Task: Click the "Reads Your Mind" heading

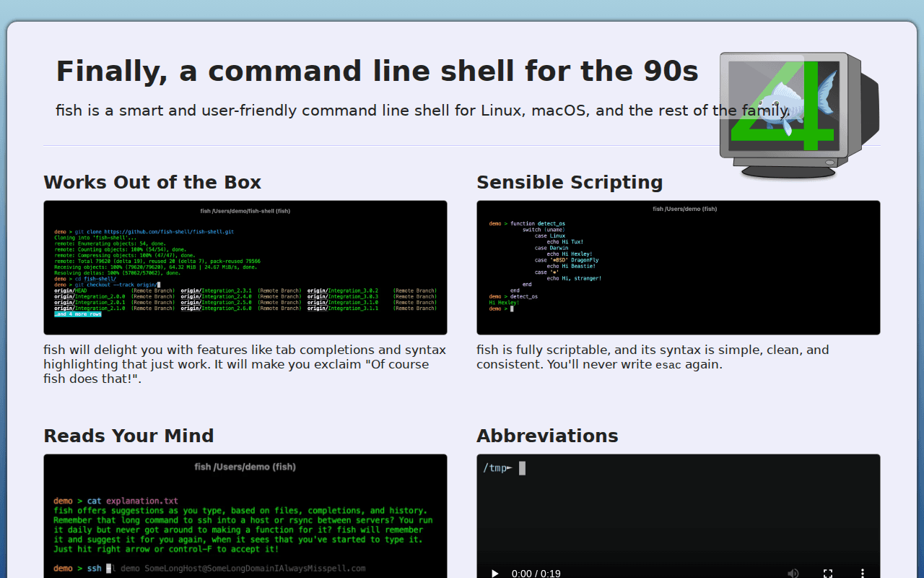Action: pyautogui.click(x=128, y=436)
